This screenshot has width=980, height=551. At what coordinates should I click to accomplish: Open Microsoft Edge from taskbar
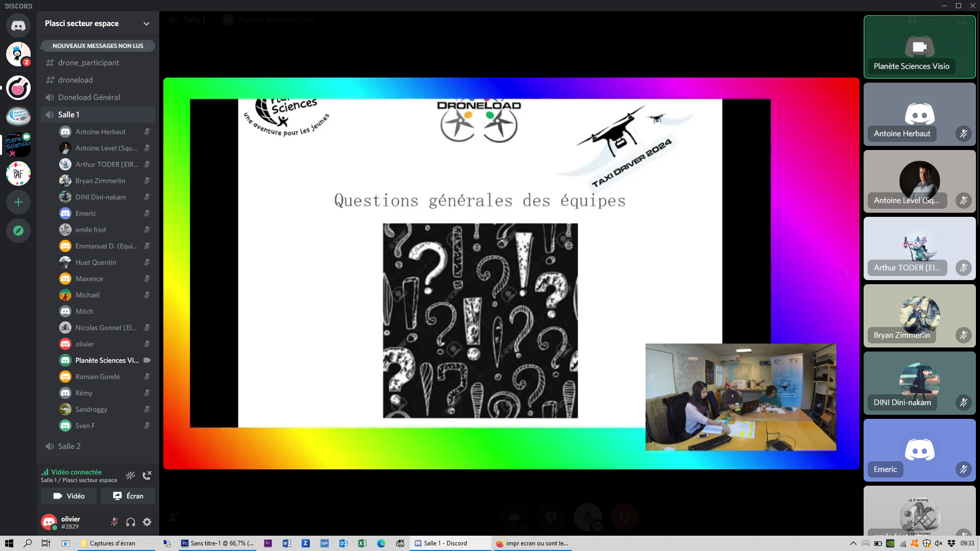[x=381, y=543]
